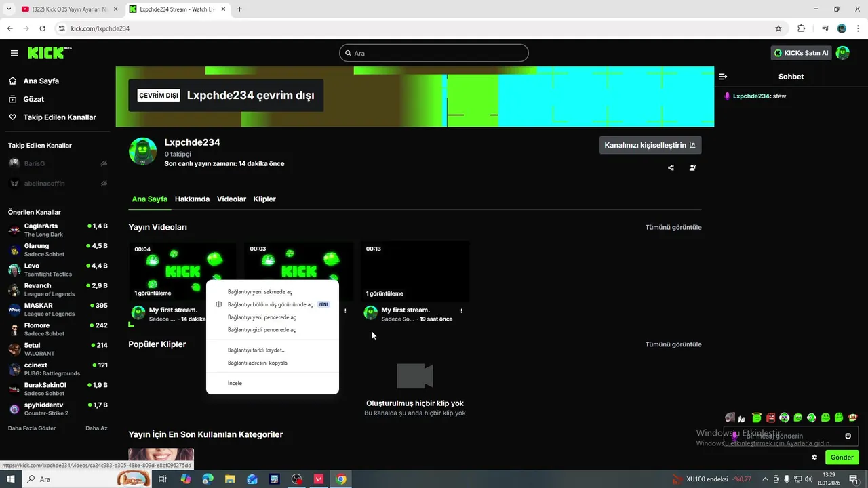Image resolution: width=868 pixels, height=488 pixels.
Task: Open the CaglarArts recommended channel
Action: [x=58, y=230]
